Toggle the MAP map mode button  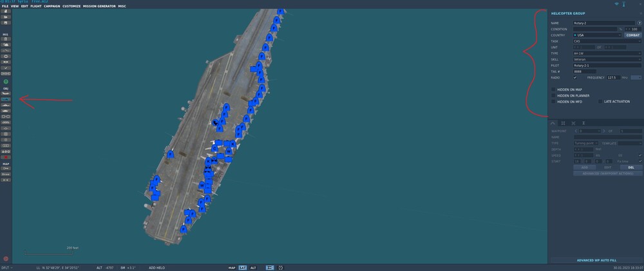(x=232, y=268)
